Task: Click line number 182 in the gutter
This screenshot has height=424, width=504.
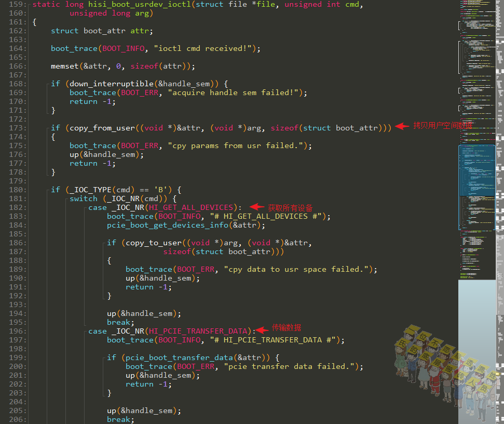Action: pyautogui.click(x=18, y=207)
